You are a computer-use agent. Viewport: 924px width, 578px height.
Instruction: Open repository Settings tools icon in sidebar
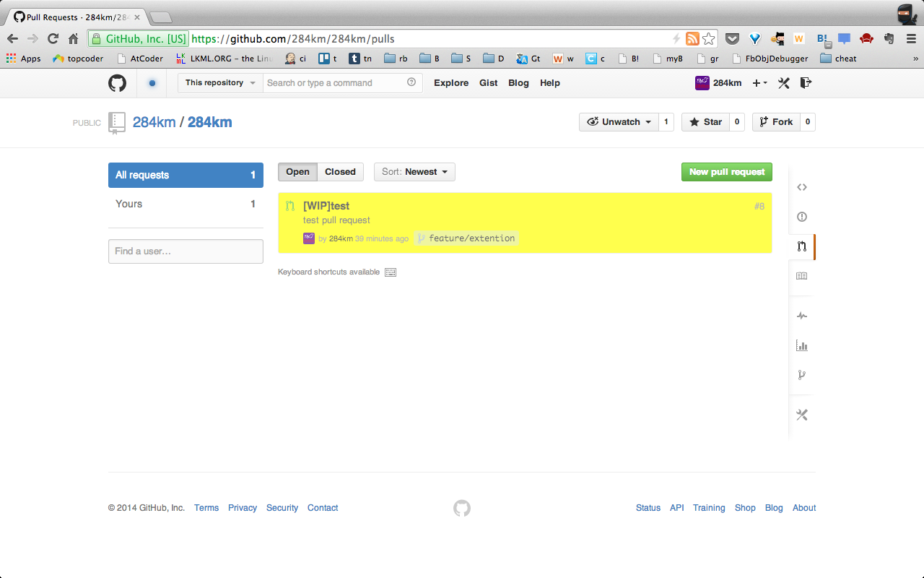[801, 415]
